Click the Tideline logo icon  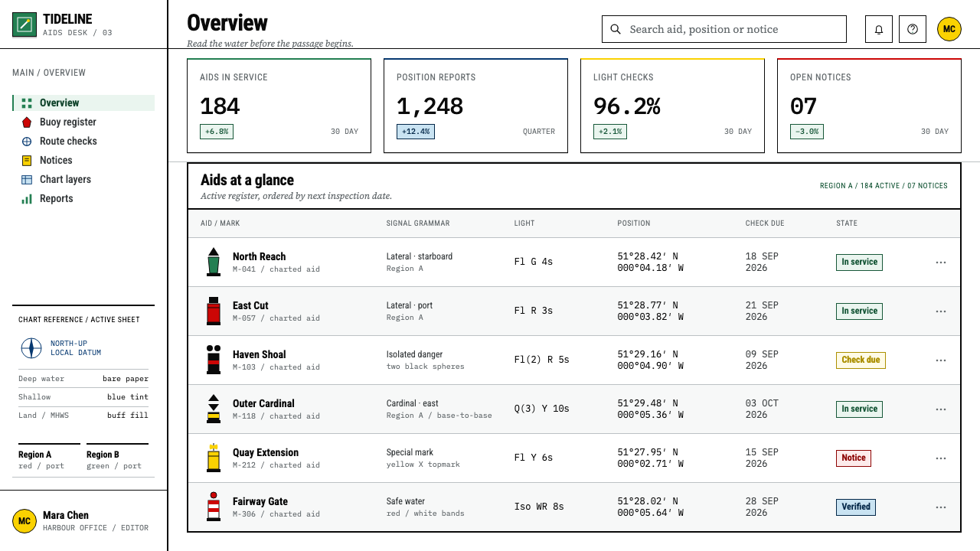[x=24, y=25]
